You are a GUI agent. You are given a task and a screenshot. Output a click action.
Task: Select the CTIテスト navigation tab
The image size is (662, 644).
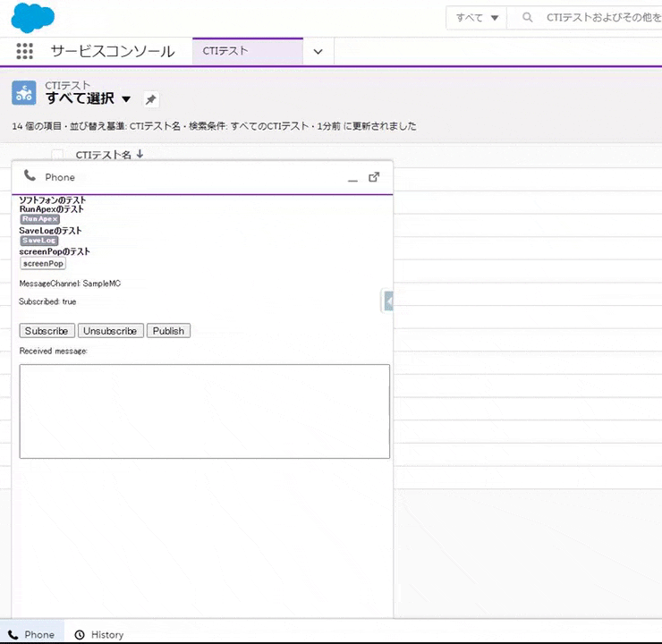coord(248,51)
